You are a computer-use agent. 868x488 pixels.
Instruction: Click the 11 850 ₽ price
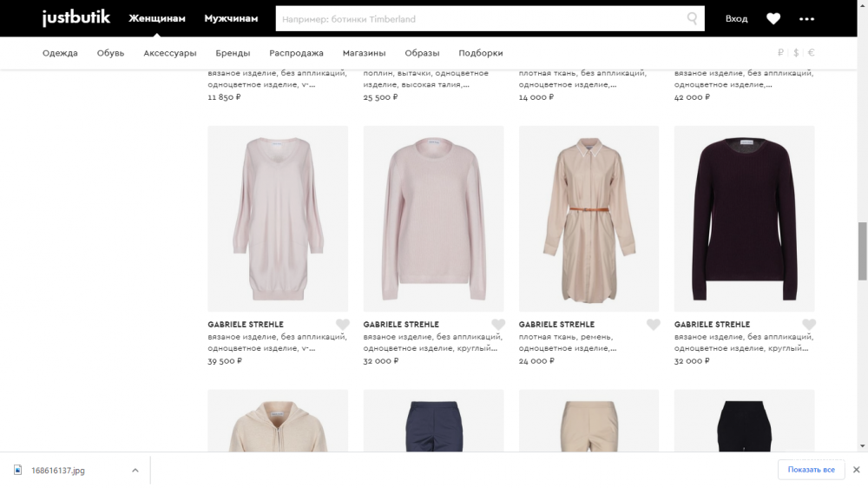(x=224, y=97)
